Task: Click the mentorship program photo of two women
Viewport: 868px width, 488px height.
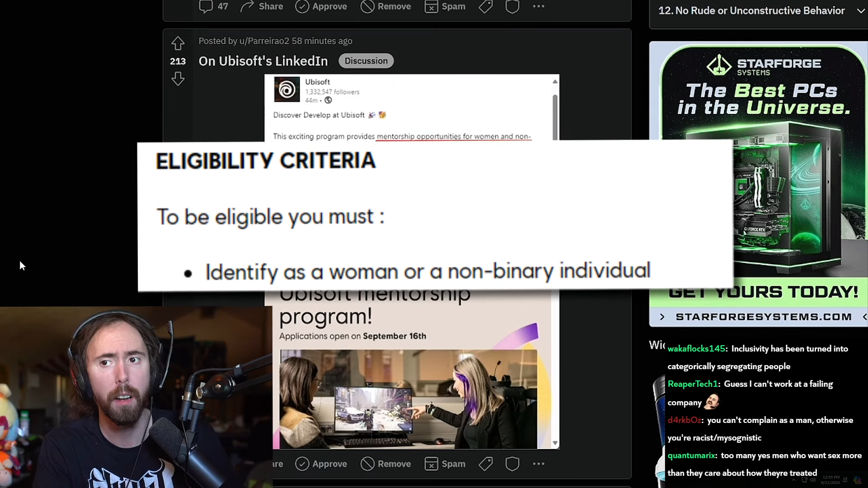Action: pos(408,399)
